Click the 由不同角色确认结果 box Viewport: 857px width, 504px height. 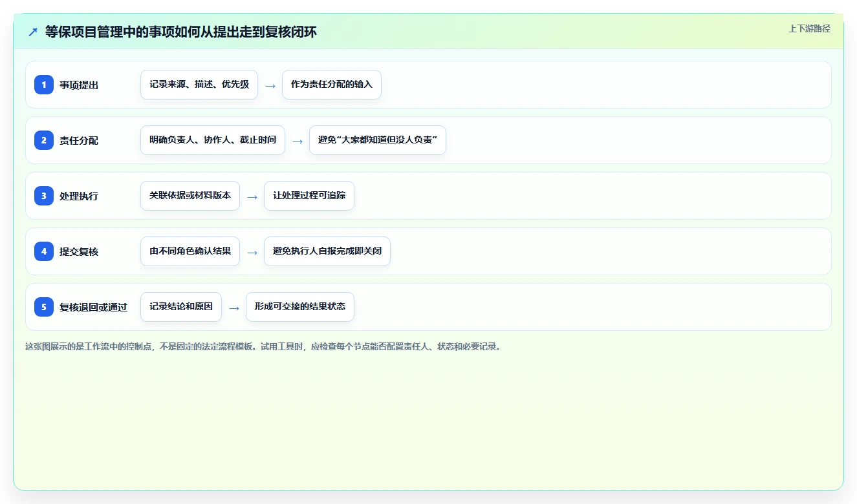(190, 251)
